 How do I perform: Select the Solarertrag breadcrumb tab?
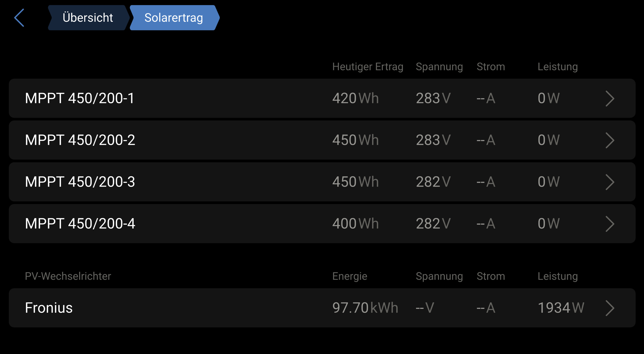(174, 18)
